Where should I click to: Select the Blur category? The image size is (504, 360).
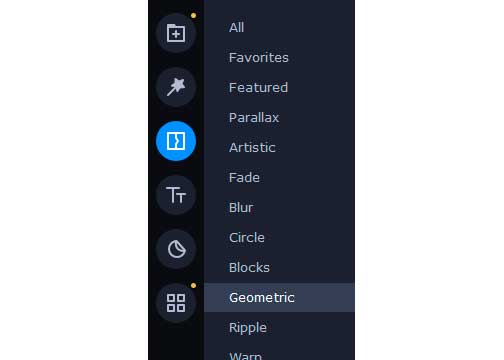(x=241, y=207)
